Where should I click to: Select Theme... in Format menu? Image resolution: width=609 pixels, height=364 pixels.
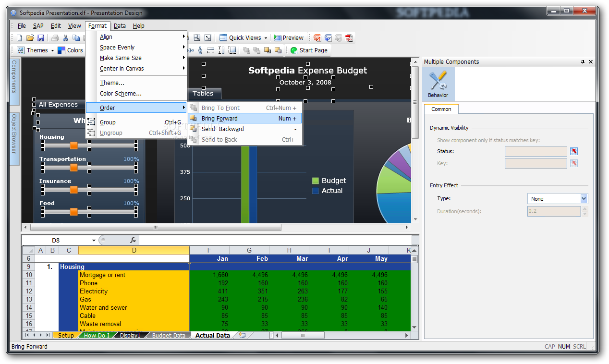click(136, 83)
